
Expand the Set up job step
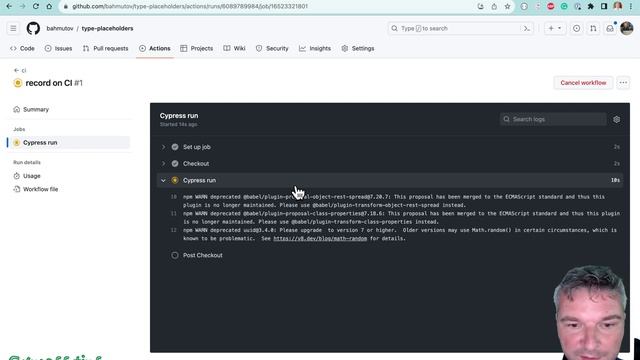tap(390, 147)
